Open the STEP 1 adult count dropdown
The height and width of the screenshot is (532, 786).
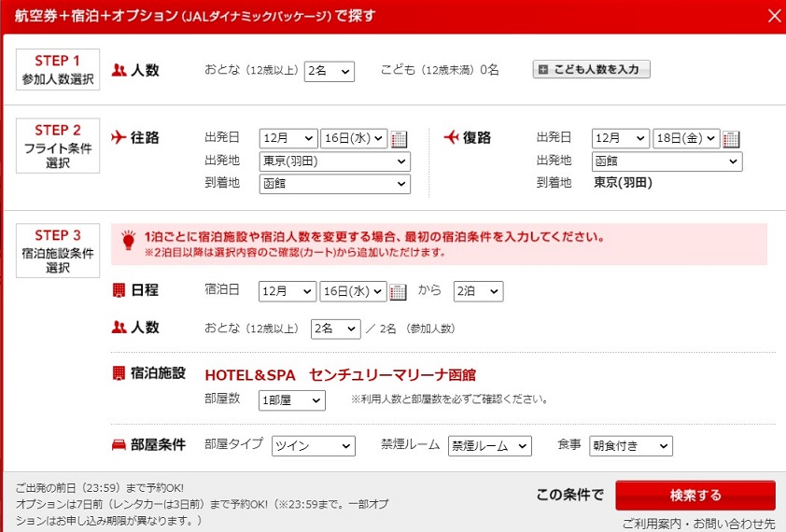(x=330, y=71)
